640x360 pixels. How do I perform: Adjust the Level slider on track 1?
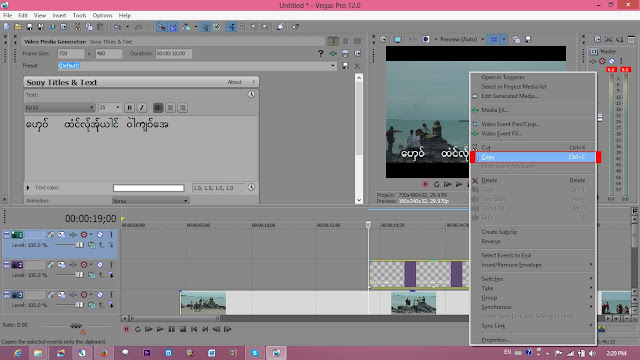[x=79, y=245]
